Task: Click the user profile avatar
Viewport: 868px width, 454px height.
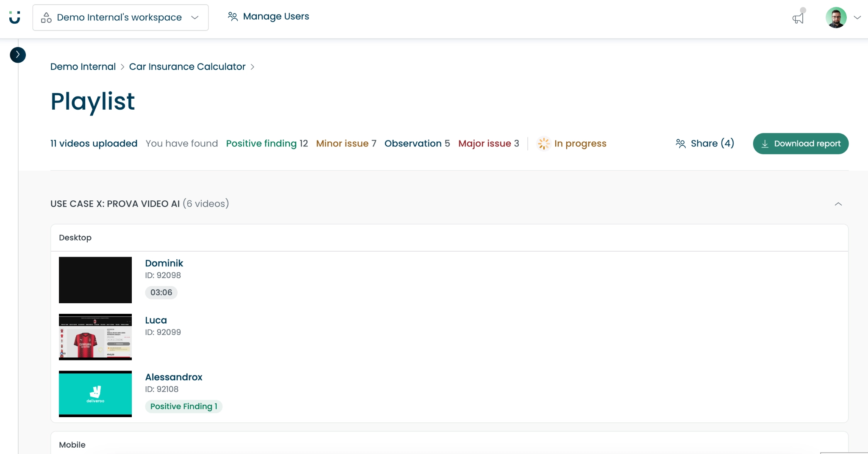Action: 836,17
